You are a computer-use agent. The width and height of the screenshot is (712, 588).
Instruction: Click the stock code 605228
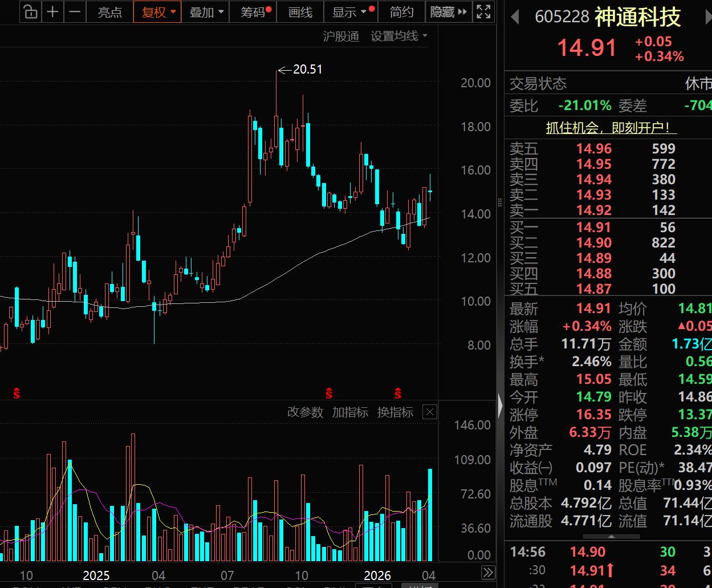562,17
